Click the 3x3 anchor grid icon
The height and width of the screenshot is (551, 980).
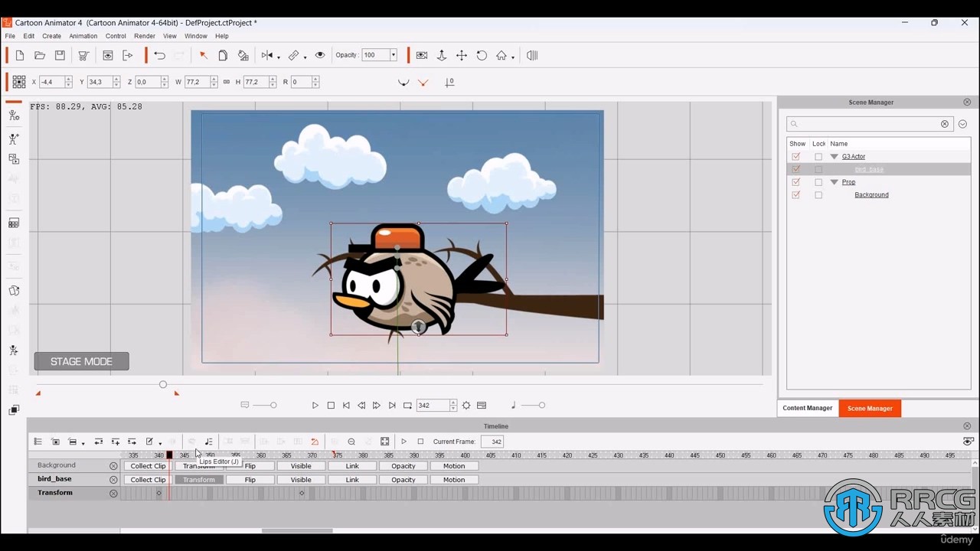(x=19, y=82)
